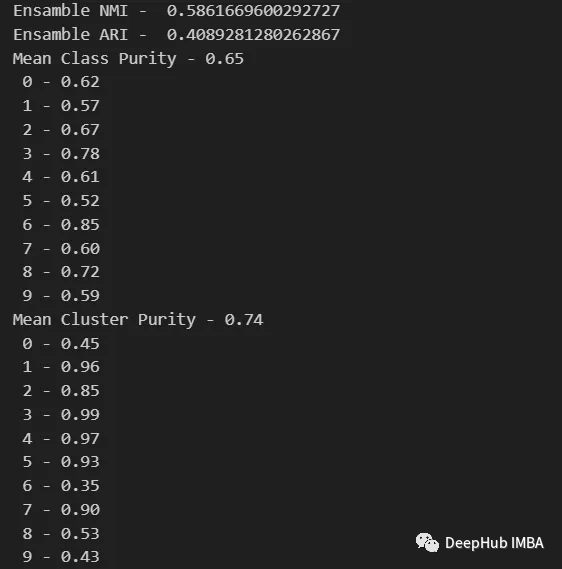Click class 9 purity value 0.59
The width and height of the screenshot is (562, 569).
(80, 296)
